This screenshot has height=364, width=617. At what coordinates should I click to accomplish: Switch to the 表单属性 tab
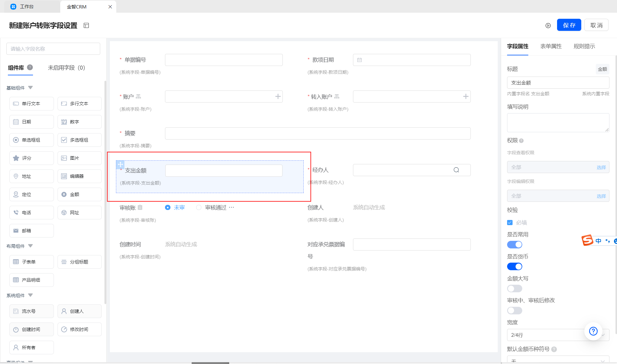551,46
